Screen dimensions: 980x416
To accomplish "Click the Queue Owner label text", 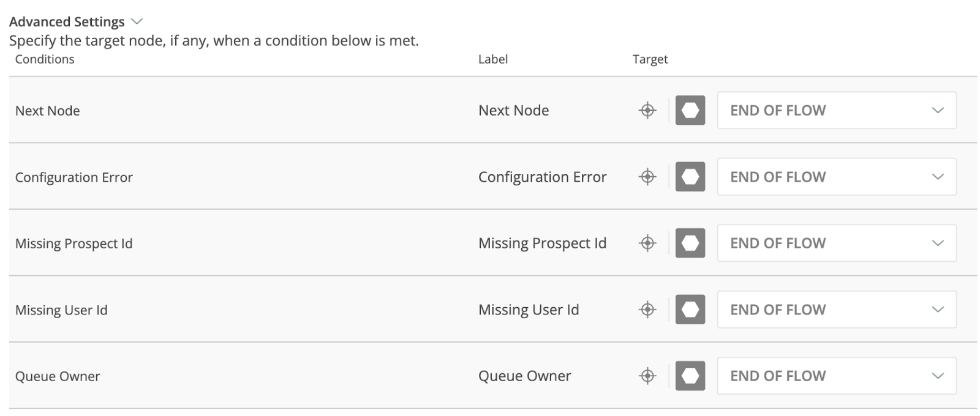I will click(524, 376).
